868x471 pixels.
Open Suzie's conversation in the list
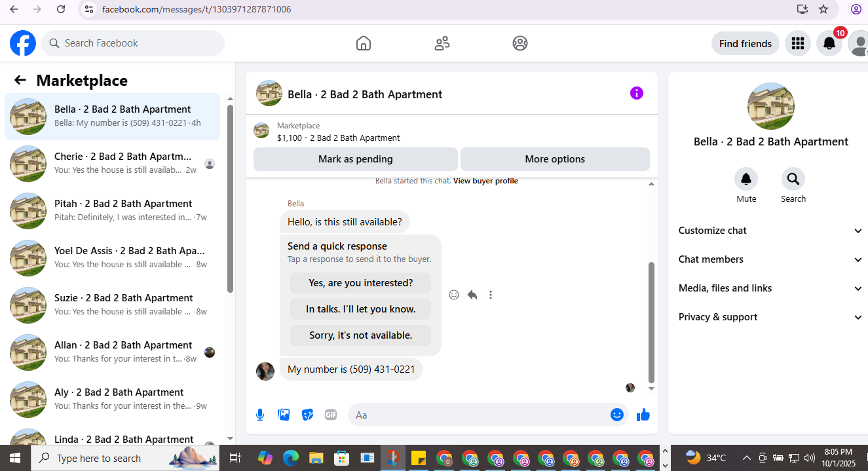tap(113, 305)
